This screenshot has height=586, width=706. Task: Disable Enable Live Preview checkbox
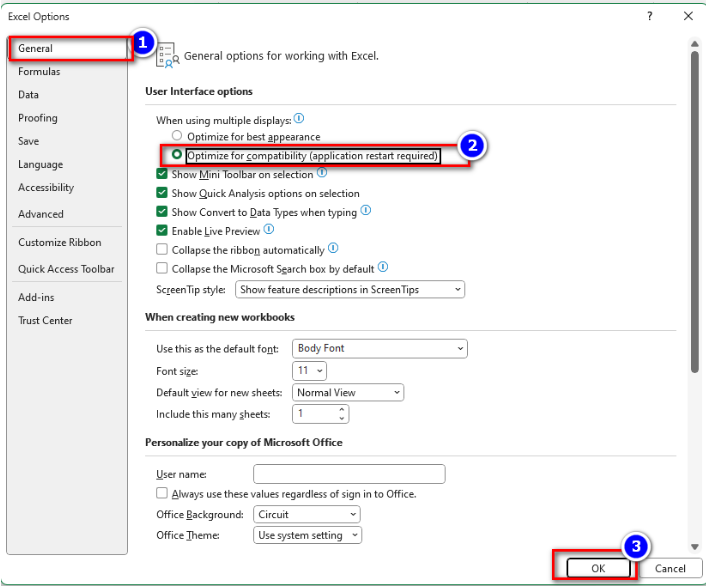point(162,231)
